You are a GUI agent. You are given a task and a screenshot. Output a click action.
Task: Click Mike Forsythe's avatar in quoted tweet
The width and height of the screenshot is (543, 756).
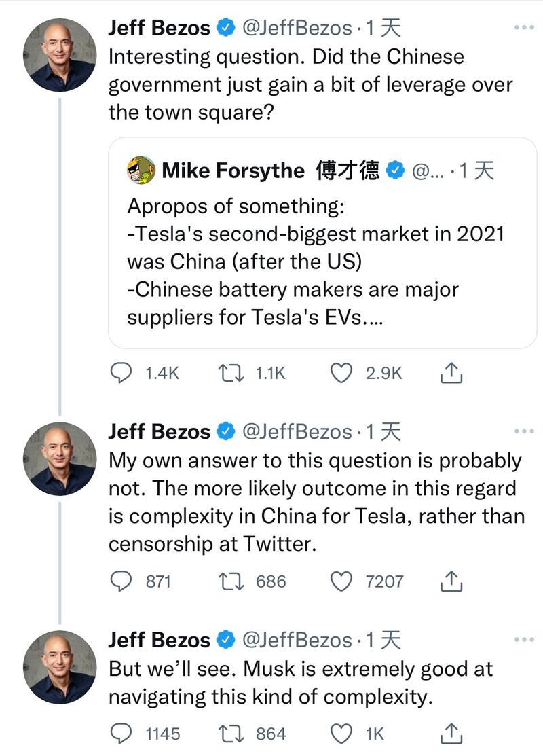click(141, 170)
